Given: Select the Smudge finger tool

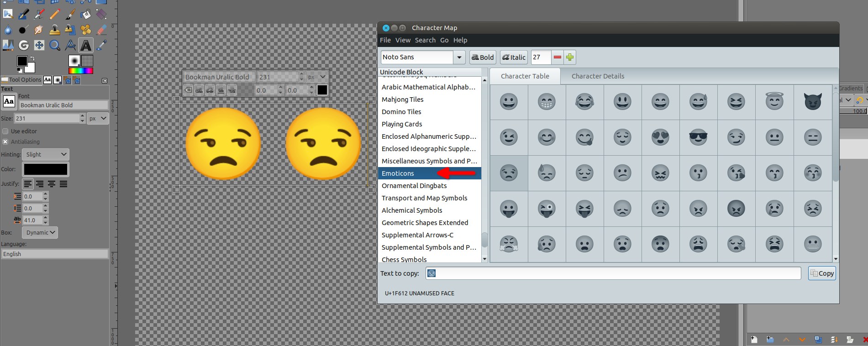Looking at the screenshot, I should 39,30.
